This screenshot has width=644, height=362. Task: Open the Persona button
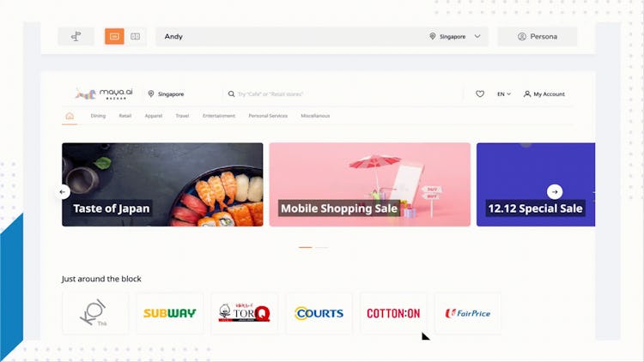tap(538, 37)
